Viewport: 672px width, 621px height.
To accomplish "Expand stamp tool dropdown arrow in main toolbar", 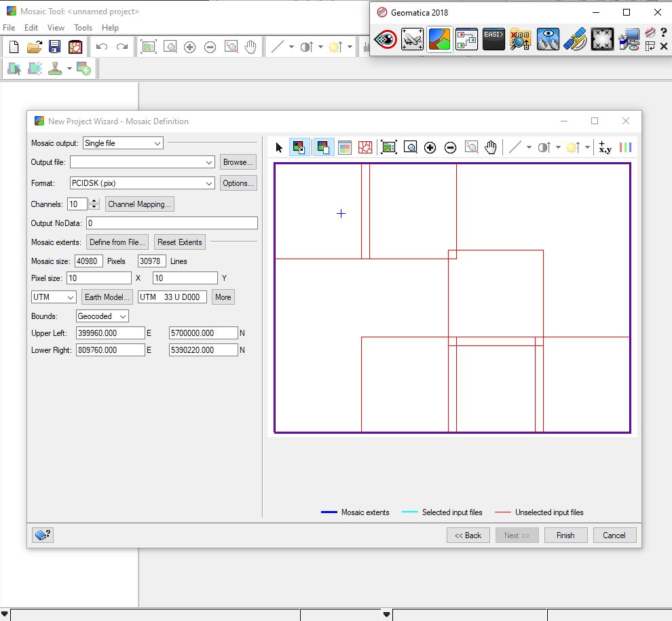I will [x=69, y=68].
